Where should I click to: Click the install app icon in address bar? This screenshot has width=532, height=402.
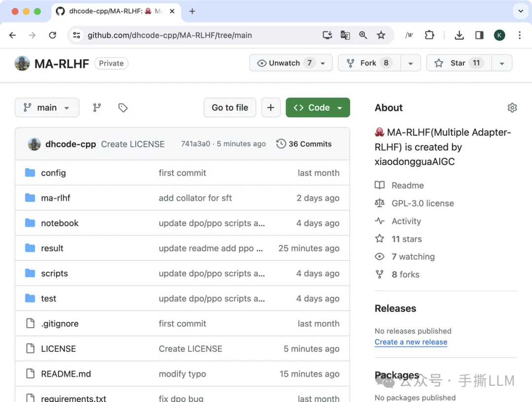pyautogui.click(x=327, y=35)
